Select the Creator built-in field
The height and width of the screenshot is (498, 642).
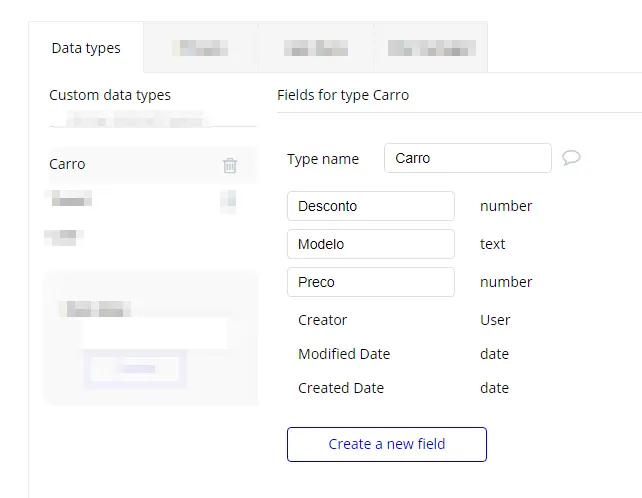pyautogui.click(x=323, y=320)
